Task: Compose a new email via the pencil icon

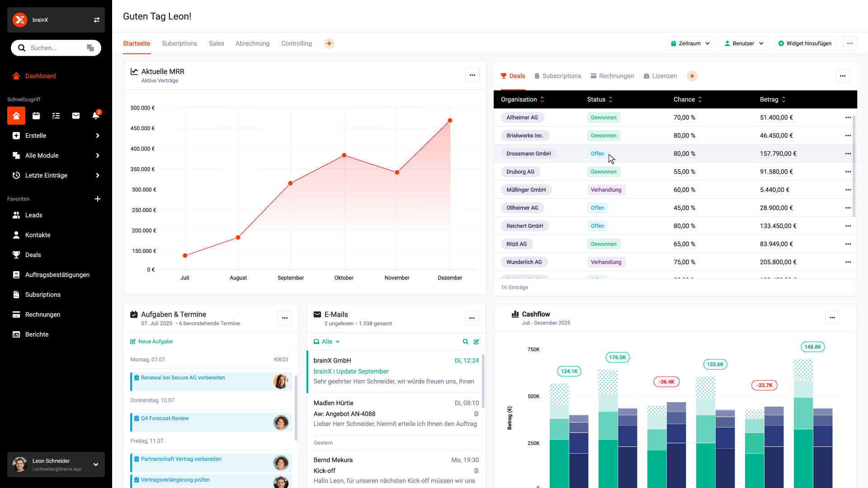Action: point(476,342)
